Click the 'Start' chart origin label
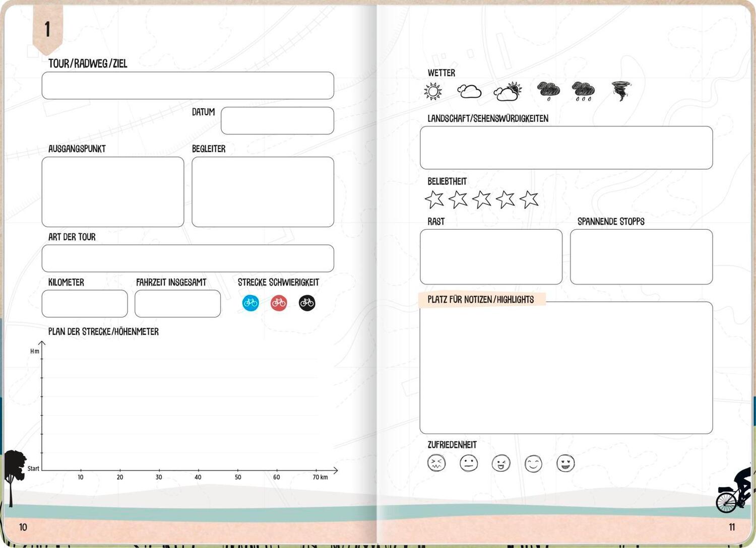756x548 pixels. (x=33, y=468)
